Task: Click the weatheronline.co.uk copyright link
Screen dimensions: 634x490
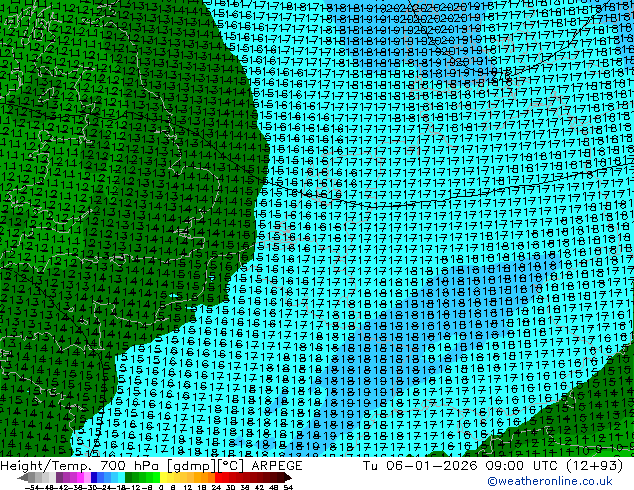Action: [550, 481]
